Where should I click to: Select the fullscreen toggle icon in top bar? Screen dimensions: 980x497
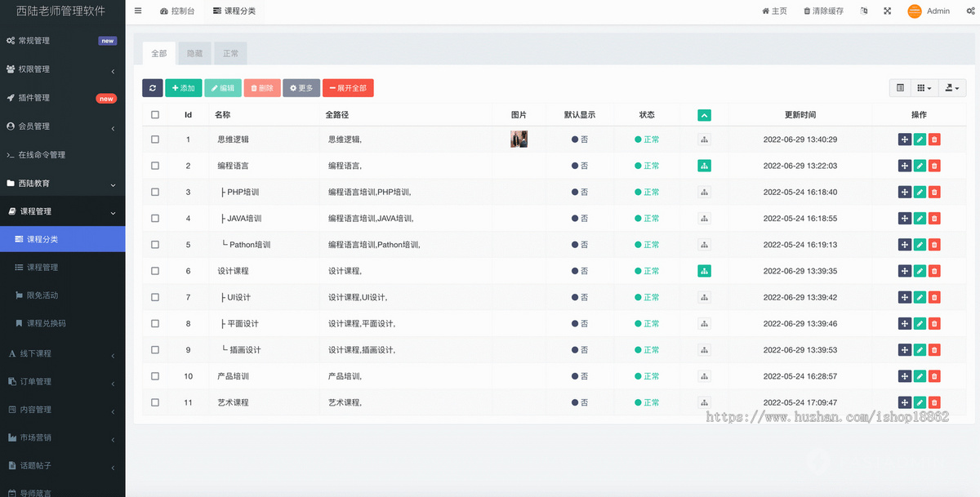click(x=887, y=10)
